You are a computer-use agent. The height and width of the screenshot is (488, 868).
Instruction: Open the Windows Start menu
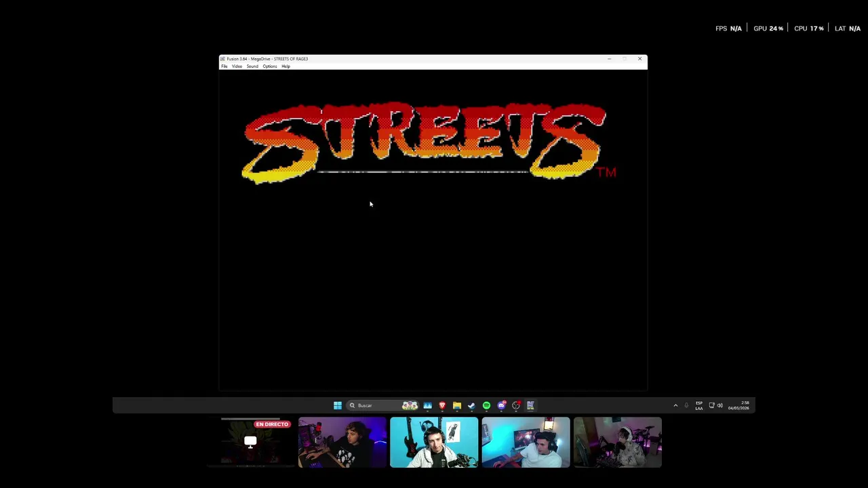point(338,405)
